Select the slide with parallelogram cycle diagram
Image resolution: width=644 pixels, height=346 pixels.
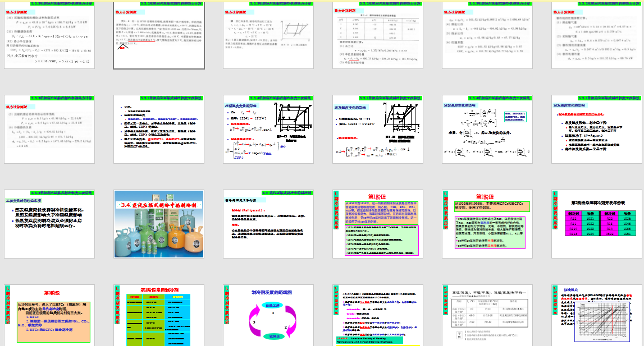tap(267, 35)
